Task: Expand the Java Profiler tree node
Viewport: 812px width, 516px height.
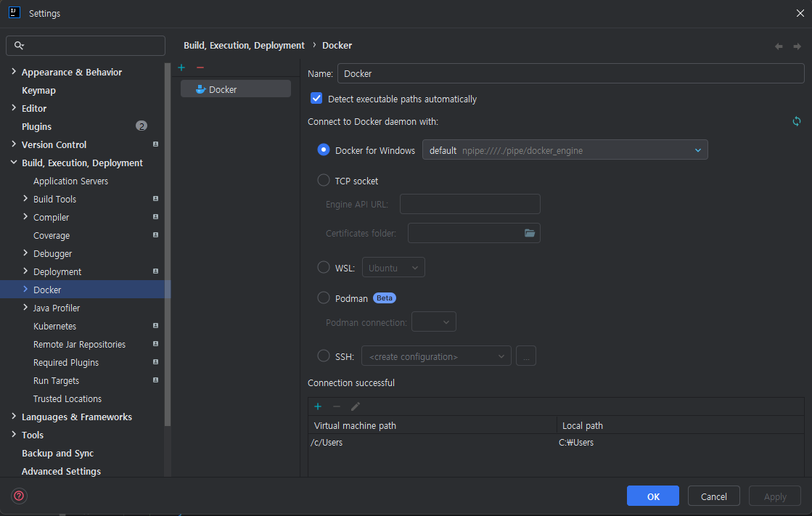Action: pos(25,307)
